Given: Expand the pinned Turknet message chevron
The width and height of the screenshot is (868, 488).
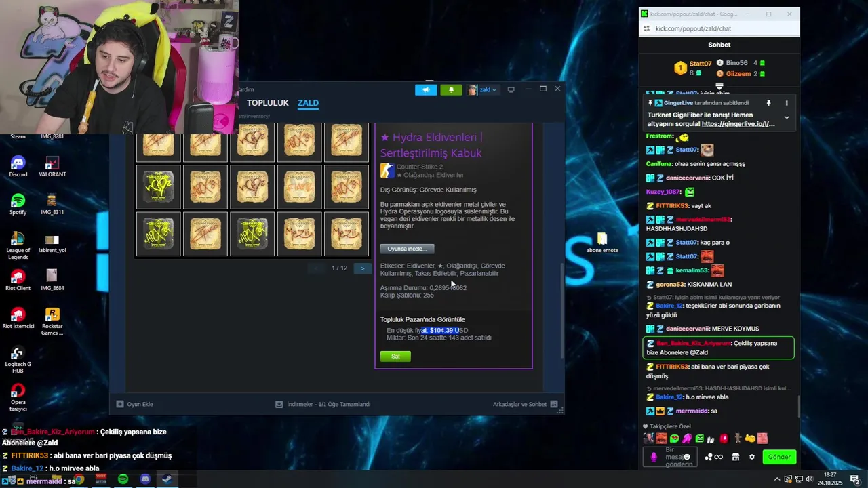Looking at the screenshot, I should 787,117.
